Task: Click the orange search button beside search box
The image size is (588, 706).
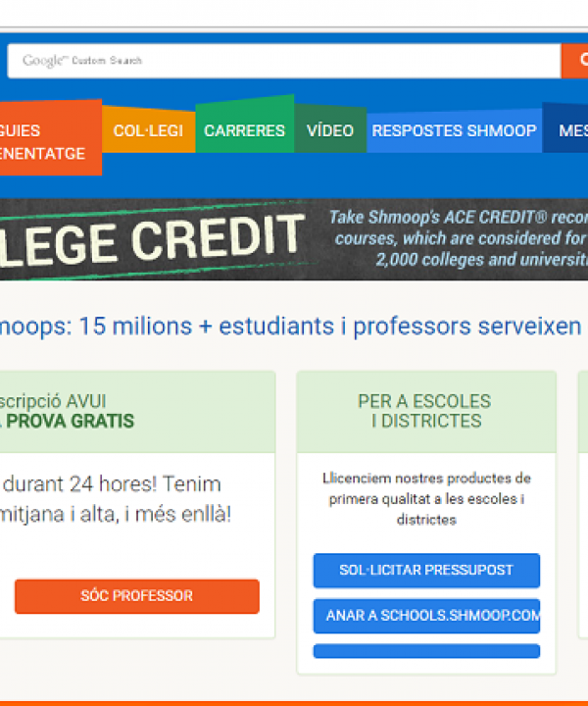Action: [x=574, y=61]
